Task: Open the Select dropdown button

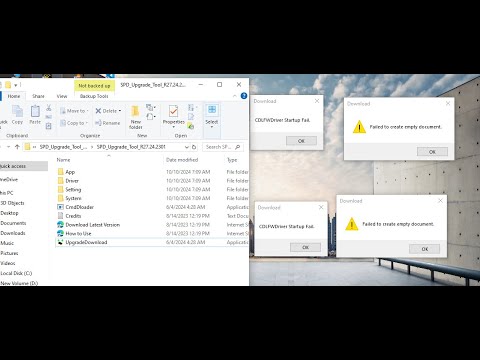Action: tap(212, 117)
